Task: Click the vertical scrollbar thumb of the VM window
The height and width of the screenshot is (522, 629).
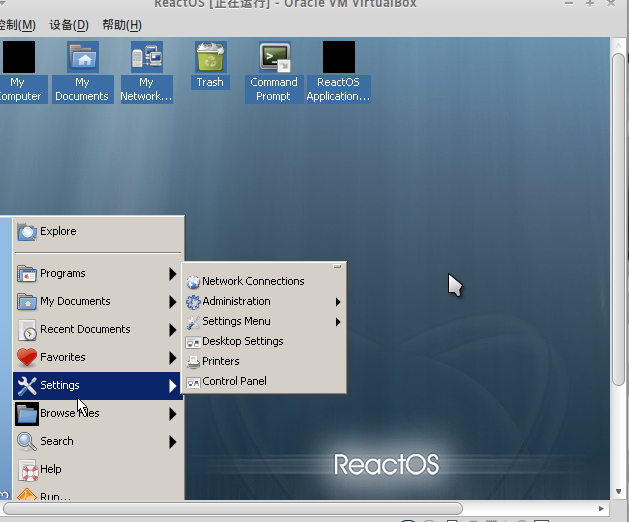Action: pyautogui.click(x=619, y=219)
